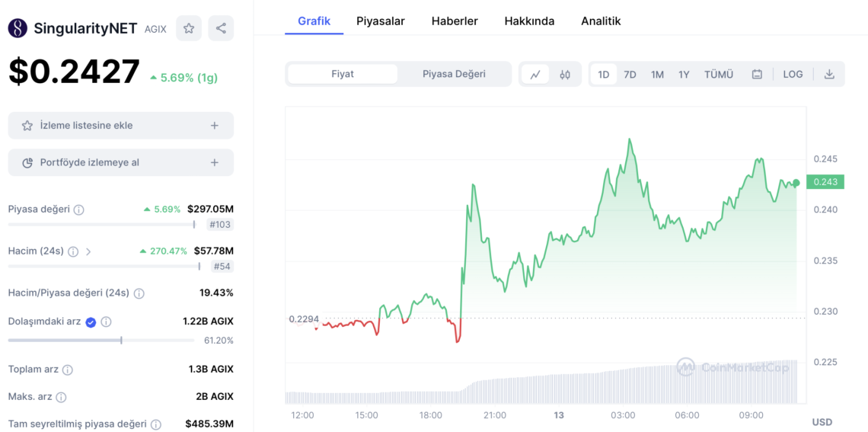The image size is (868, 432).
Task: Click the pie chart icon in Portföyde izlemeye al
Action: point(27,163)
